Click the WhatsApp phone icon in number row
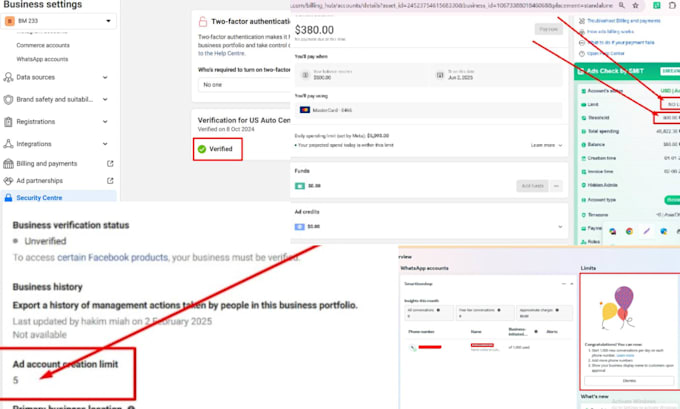Image resolution: width=680 pixels, height=409 pixels. pos(413,347)
